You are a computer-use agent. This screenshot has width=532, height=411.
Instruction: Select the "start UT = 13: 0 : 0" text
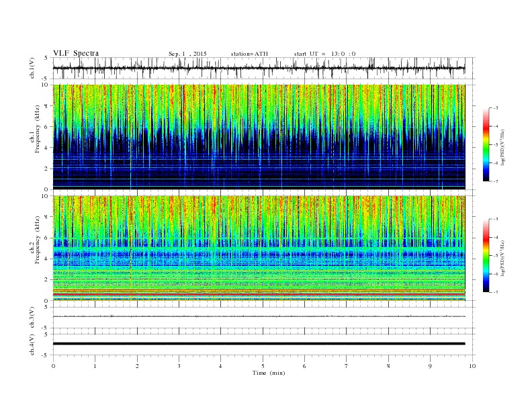click(x=324, y=54)
